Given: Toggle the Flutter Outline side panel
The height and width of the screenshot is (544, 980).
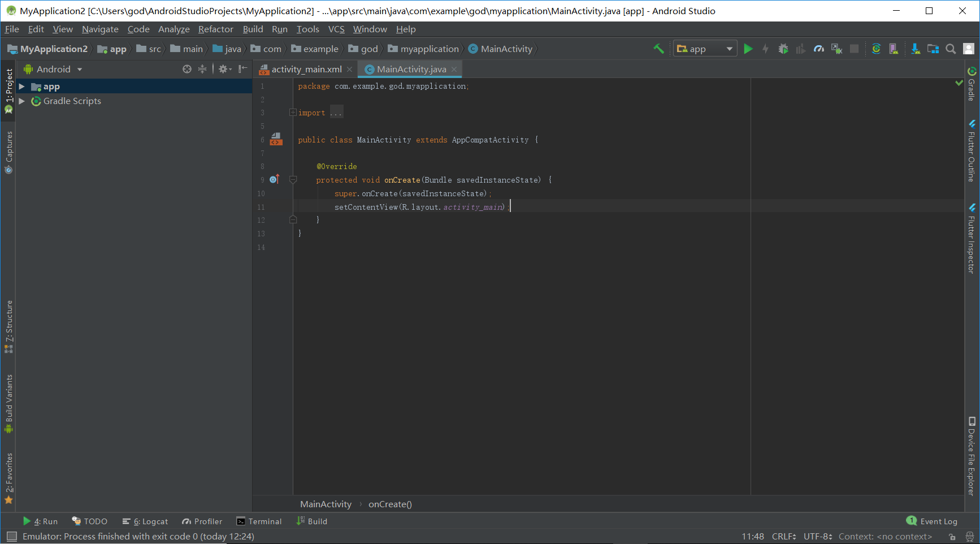Looking at the screenshot, I should [x=972, y=150].
